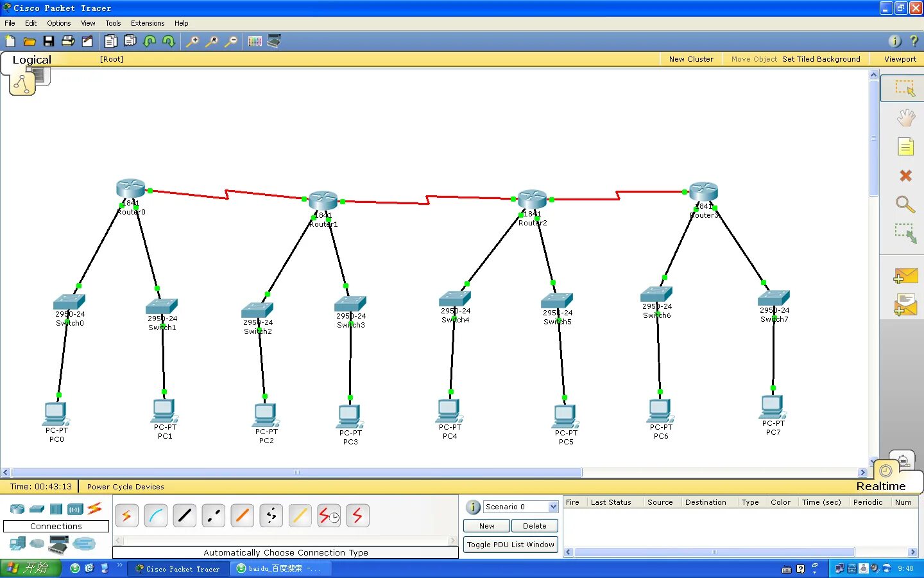This screenshot has width=924, height=578.
Task: Click Set Tiled Background
Action: click(821, 59)
